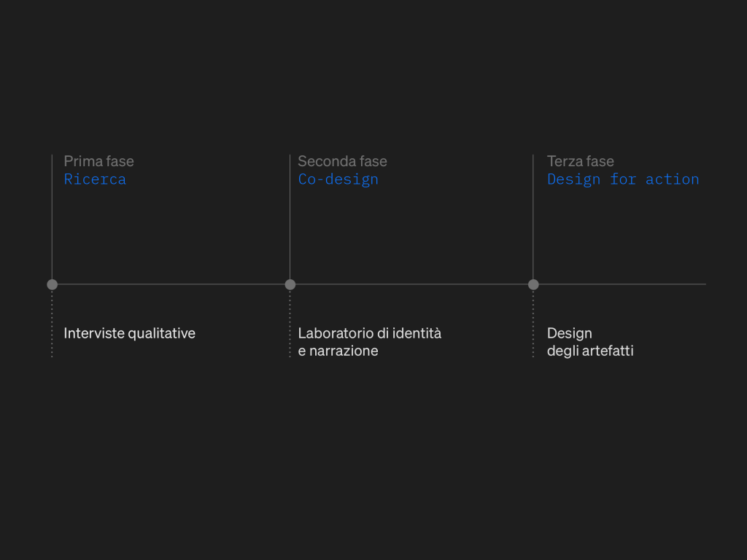Image resolution: width=747 pixels, height=560 pixels.
Task: Open the "Design for action" blue title
Action: coord(623,179)
